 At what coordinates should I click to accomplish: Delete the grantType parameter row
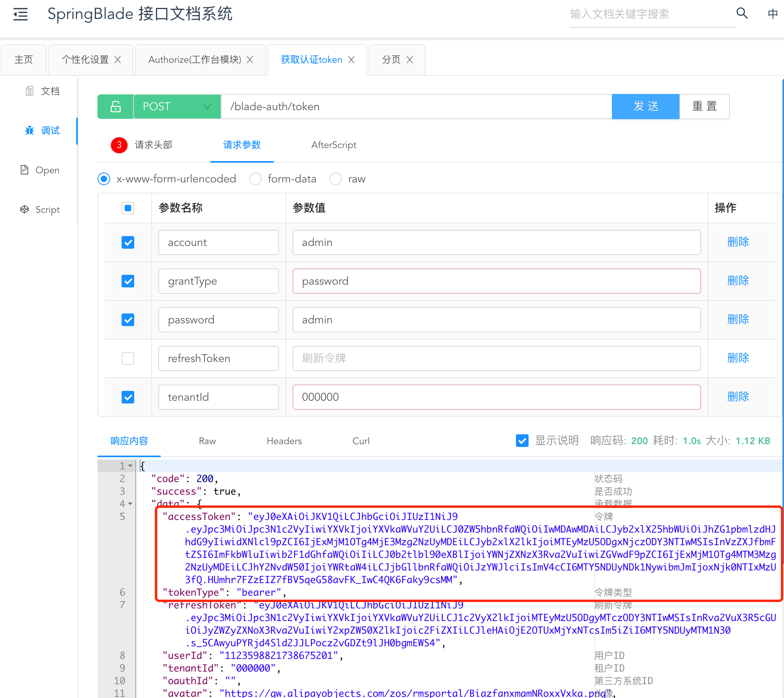[738, 281]
